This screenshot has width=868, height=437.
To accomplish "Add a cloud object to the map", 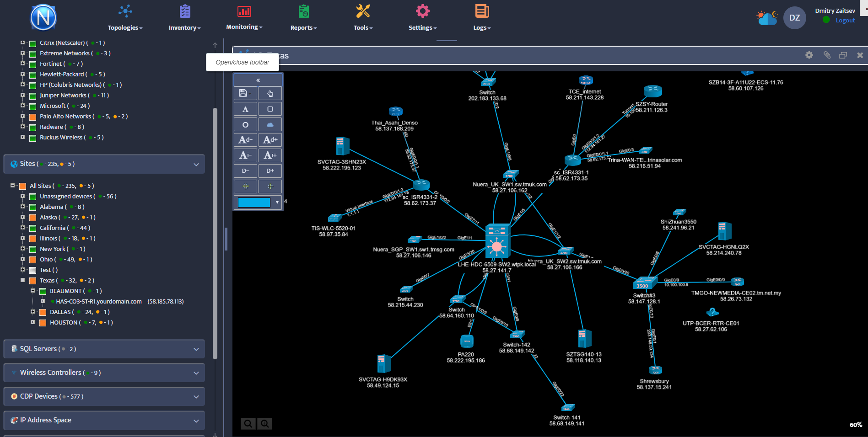I will [270, 124].
